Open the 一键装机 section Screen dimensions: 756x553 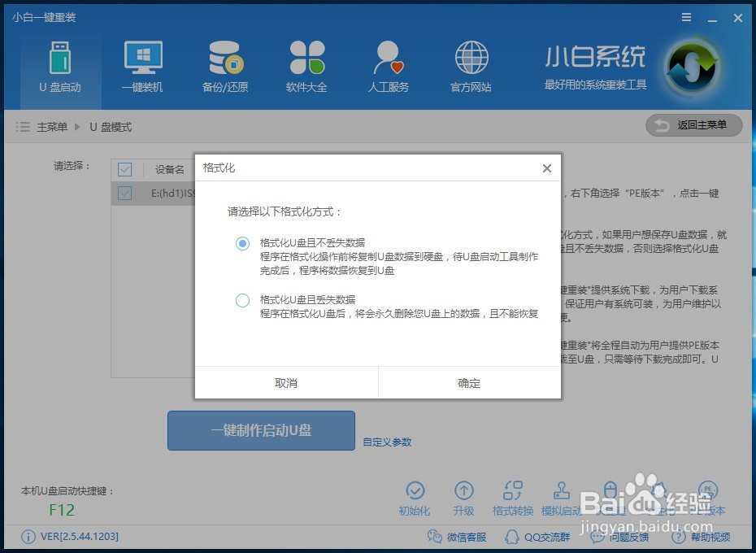pos(143,67)
